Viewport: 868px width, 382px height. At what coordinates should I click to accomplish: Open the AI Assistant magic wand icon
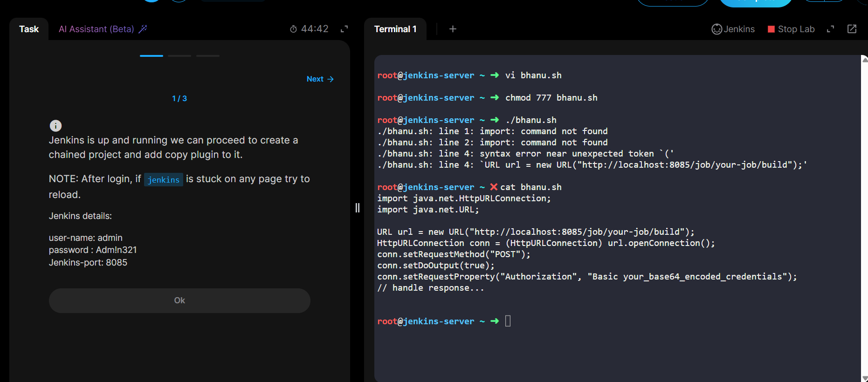pos(143,29)
